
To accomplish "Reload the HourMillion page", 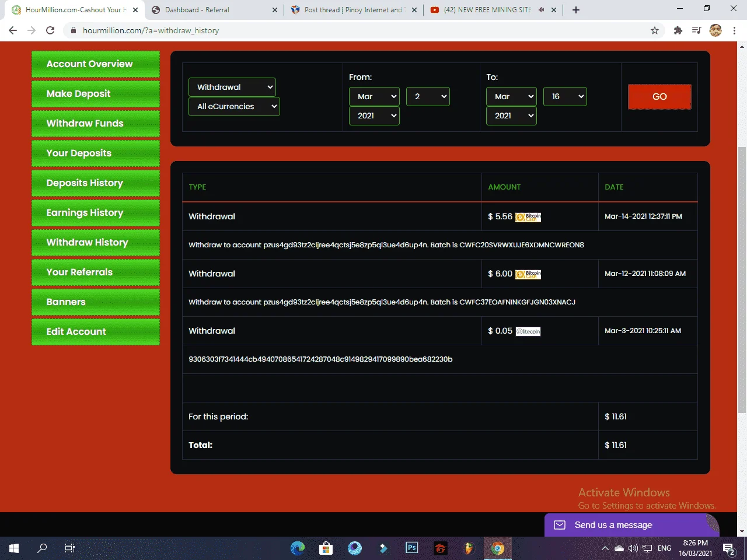I will (50, 30).
